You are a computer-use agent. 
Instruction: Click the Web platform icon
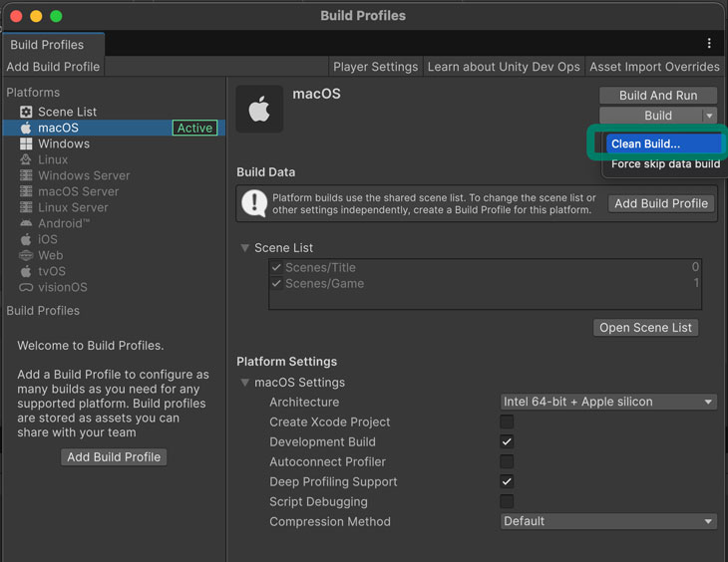(26, 255)
